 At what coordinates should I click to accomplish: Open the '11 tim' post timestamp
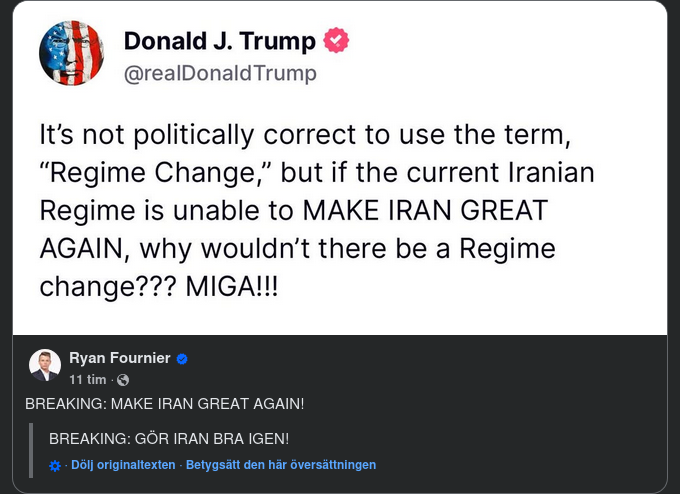88,381
